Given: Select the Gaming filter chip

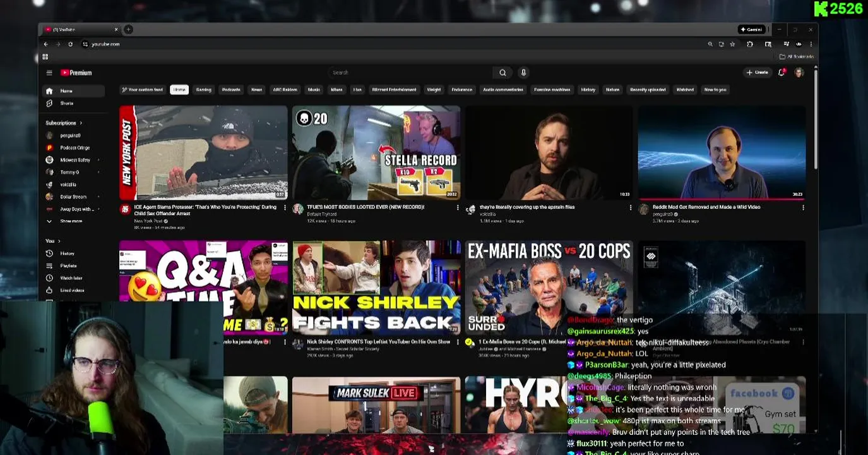Looking at the screenshot, I should coord(203,90).
